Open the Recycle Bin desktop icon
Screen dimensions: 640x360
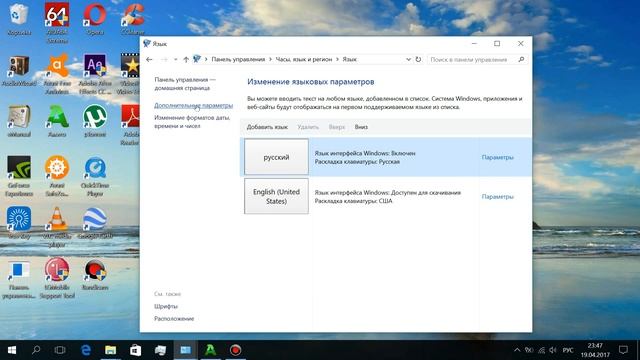[x=18, y=19]
